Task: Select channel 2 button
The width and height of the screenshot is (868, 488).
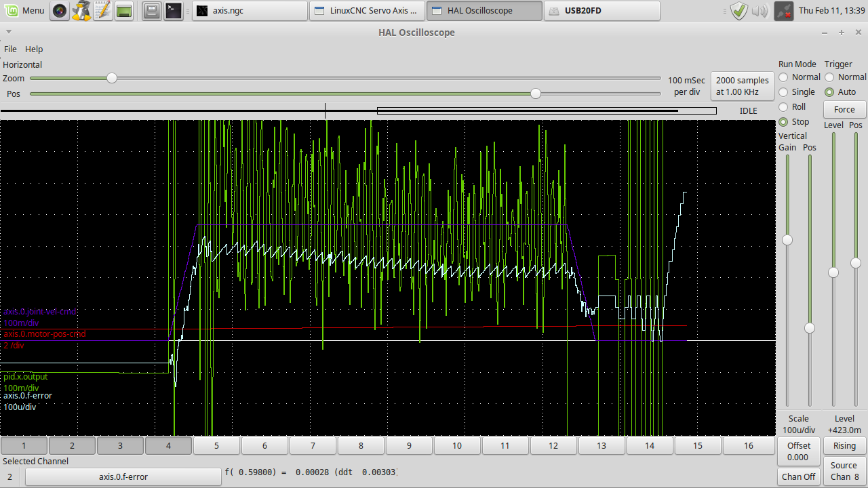Action: 72,445
